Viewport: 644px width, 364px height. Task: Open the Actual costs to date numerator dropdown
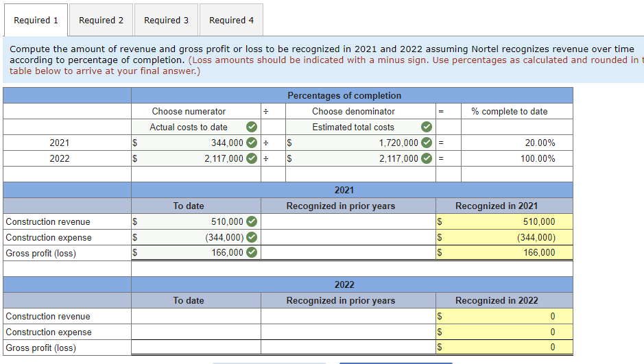click(x=196, y=127)
